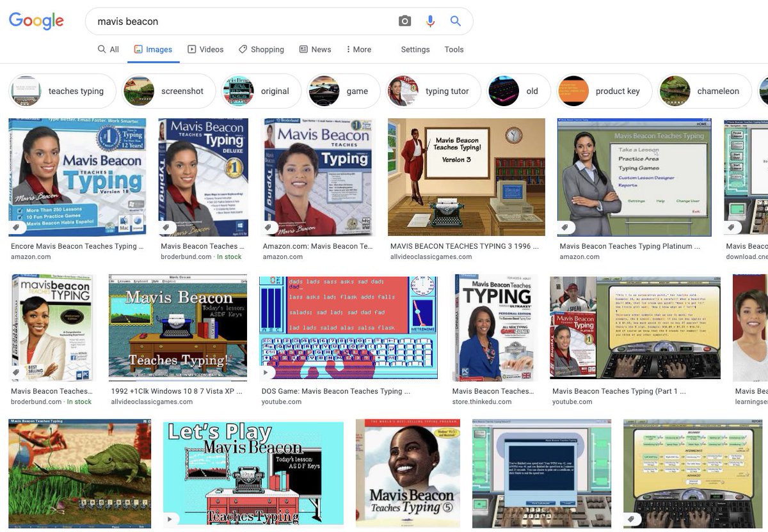Open Encore Mavis Beacon Version 18 thumbnail

77,177
